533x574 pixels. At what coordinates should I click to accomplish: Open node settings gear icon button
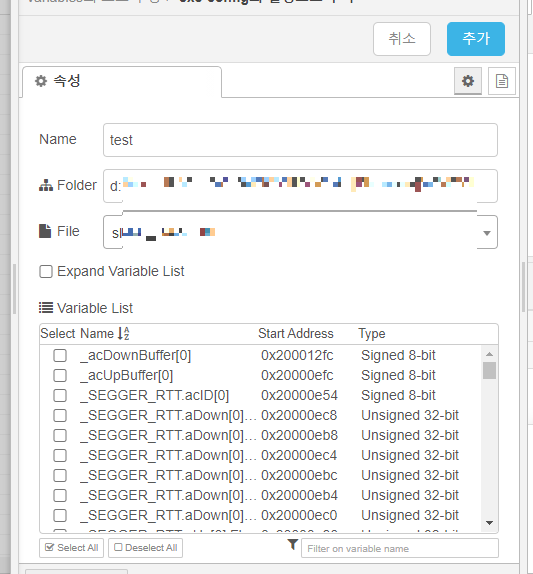click(x=467, y=81)
